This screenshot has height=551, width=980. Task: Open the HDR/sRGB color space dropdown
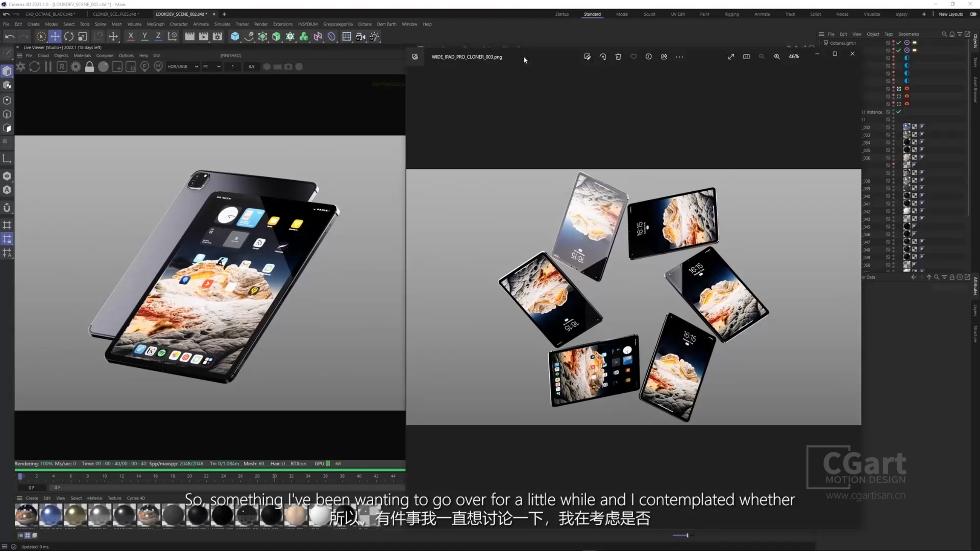click(x=183, y=67)
